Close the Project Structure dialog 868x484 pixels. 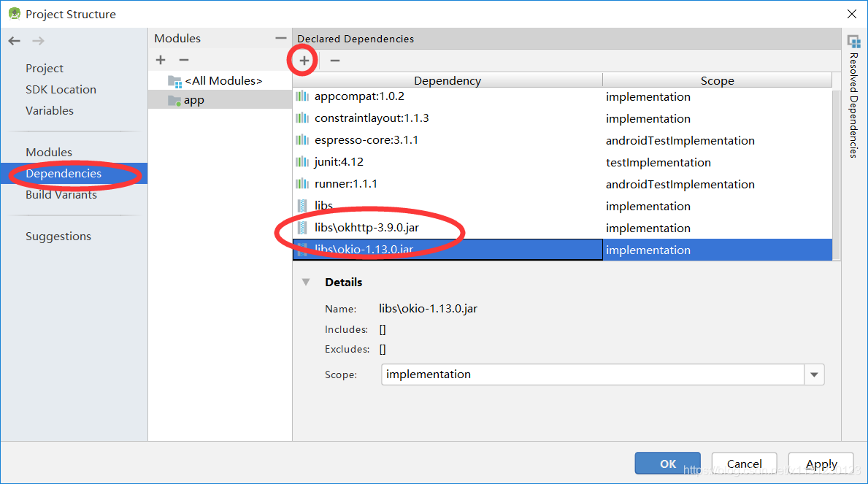[x=852, y=14]
